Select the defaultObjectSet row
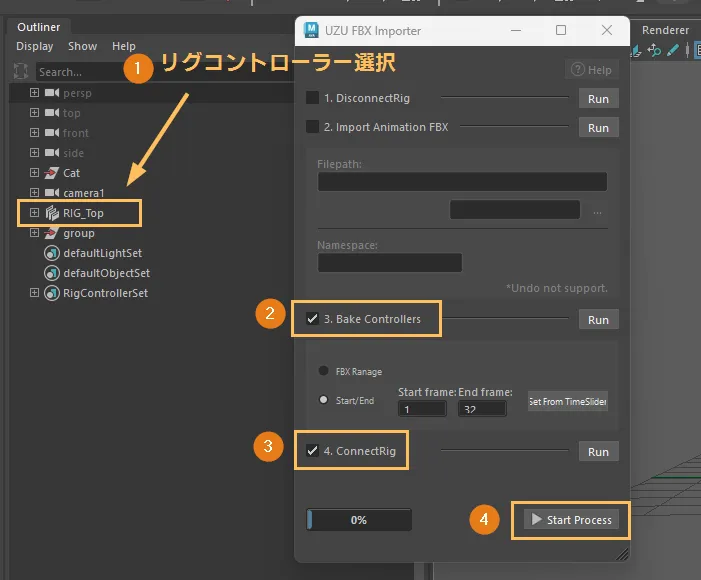This screenshot has height=580, width=701. click(x=106, y=273)
